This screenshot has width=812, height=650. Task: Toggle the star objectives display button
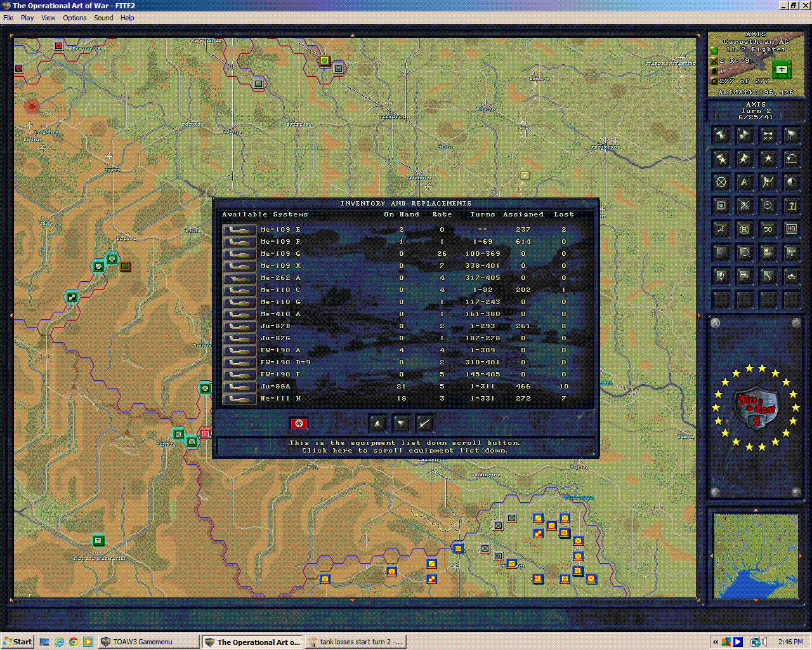(x=768, y=159)
